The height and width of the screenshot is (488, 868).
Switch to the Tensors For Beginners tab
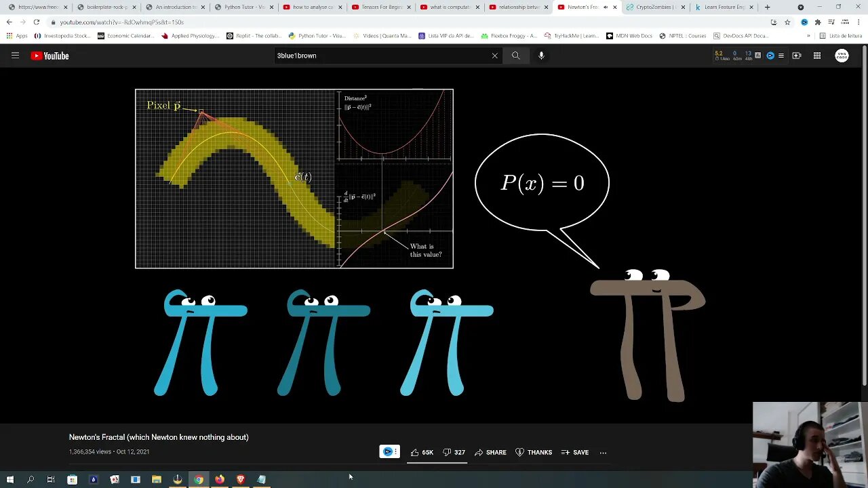pos(380,7)
